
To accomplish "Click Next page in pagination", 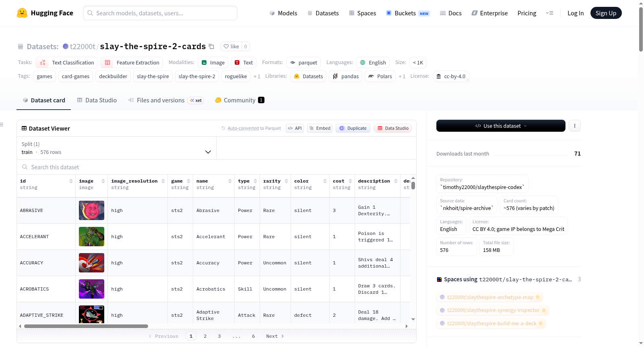I will [x=275, y=336].
